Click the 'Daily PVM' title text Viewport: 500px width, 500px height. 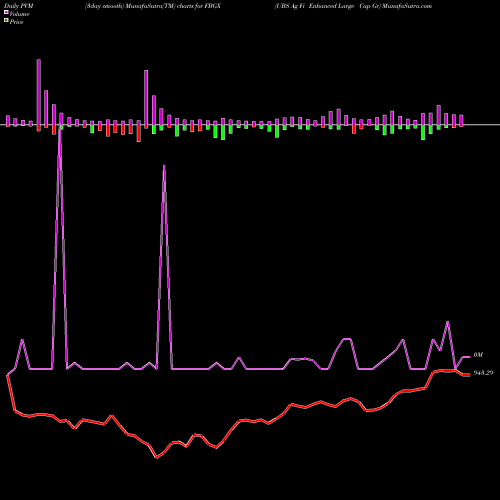pyautogui.click(x=19, y=6)
